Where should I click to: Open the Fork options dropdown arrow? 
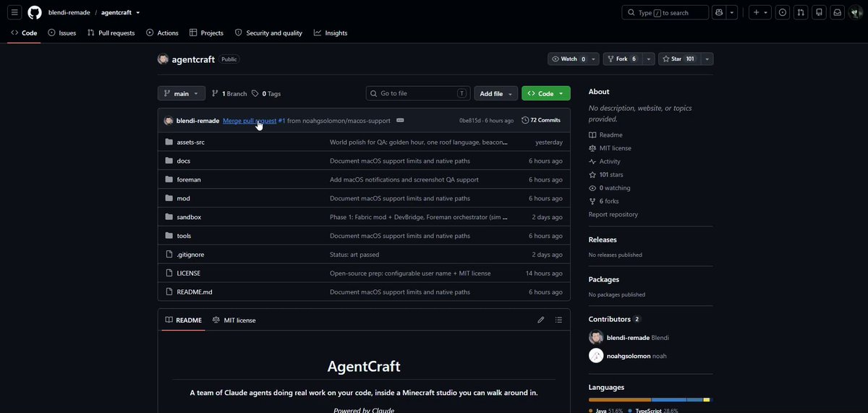648,59
